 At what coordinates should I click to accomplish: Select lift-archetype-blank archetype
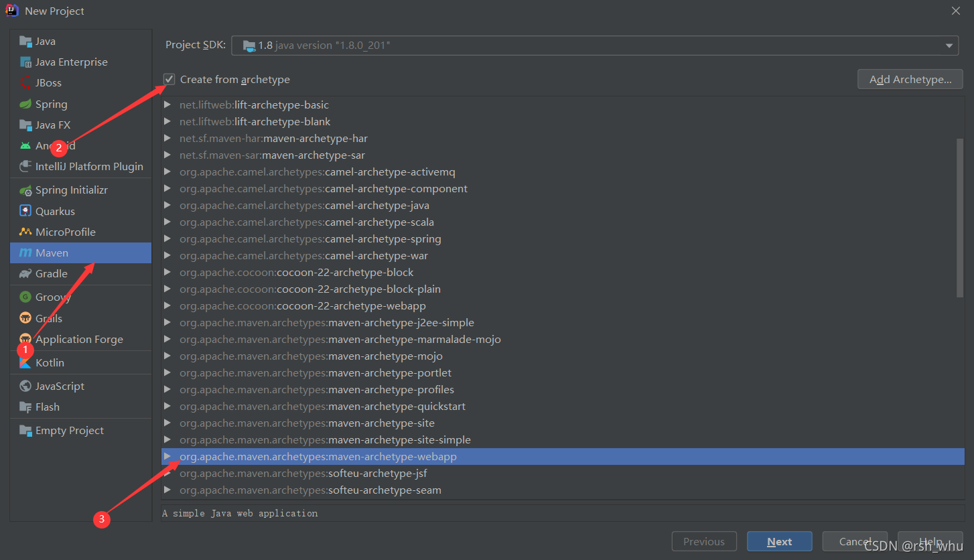click(563, 121)
